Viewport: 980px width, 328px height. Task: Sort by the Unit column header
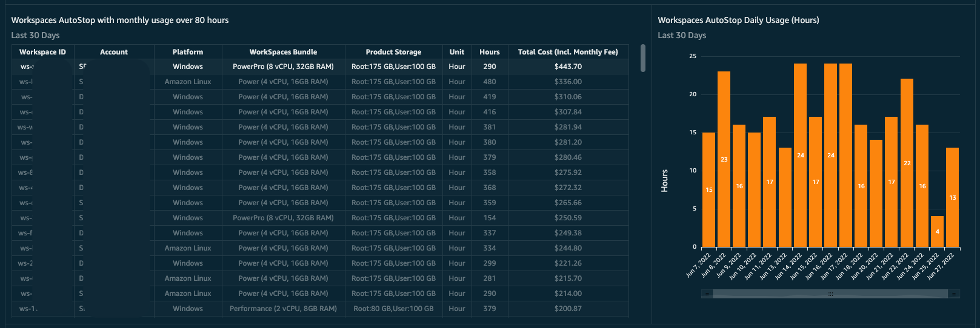[x=457, y=52]
